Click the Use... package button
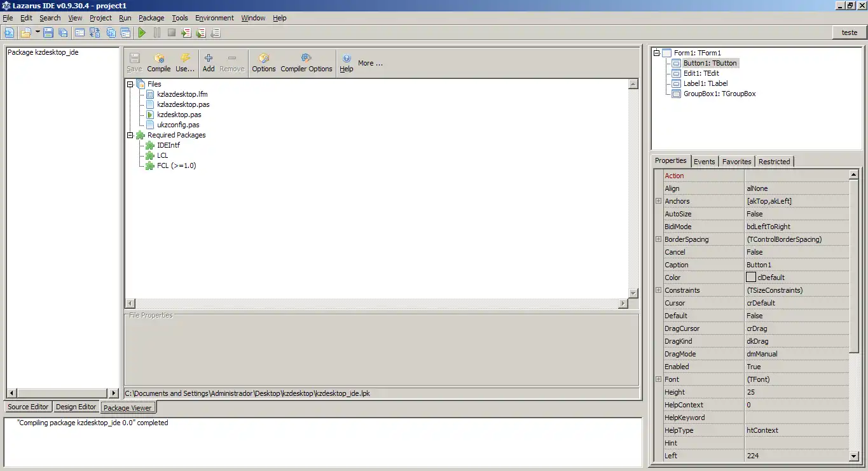Screen dimensions: 868x471 (185, 62)
